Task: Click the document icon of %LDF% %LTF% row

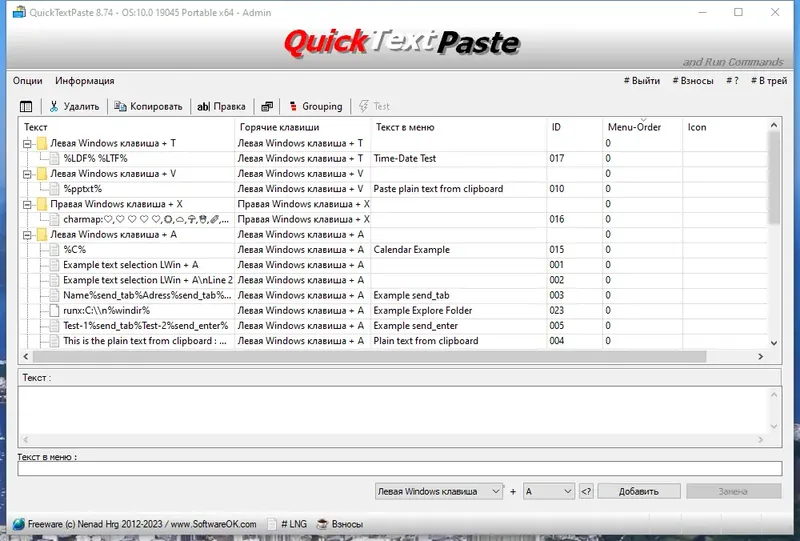Action: click(54, 158)
